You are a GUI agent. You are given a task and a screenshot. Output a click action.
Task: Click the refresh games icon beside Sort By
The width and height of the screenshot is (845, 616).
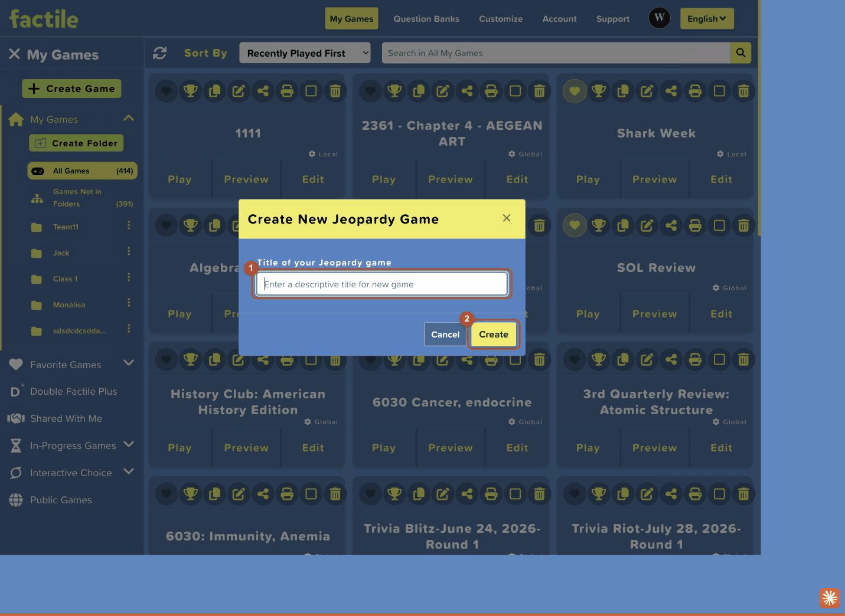pos(159,53)
